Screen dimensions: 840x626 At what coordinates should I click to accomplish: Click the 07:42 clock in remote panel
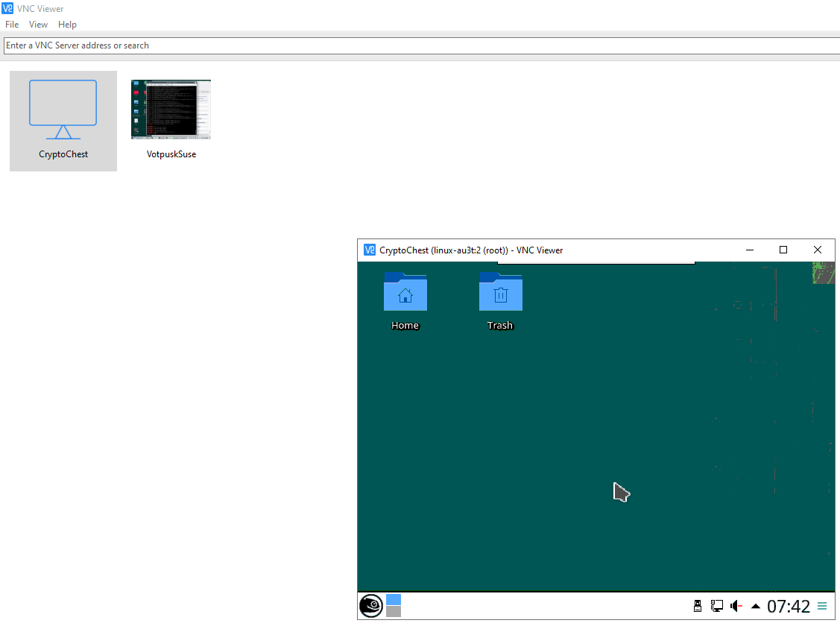(x=789, y=606)
